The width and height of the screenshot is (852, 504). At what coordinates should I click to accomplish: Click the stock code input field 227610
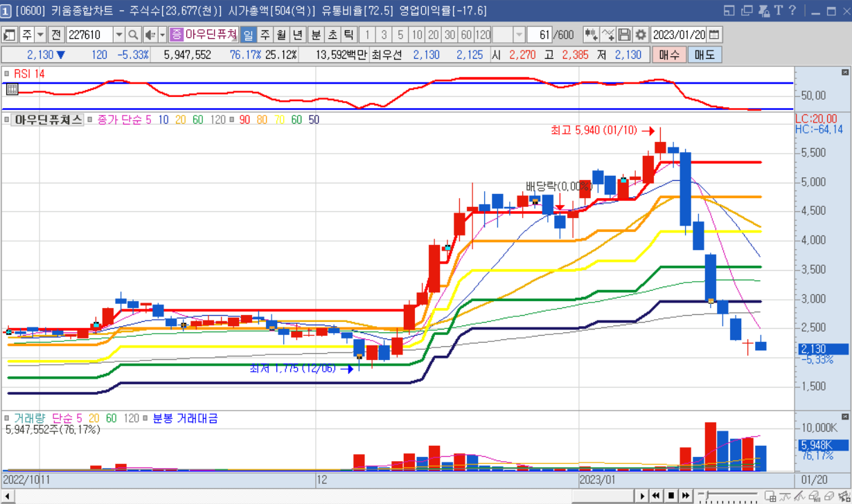pos(89,35)
